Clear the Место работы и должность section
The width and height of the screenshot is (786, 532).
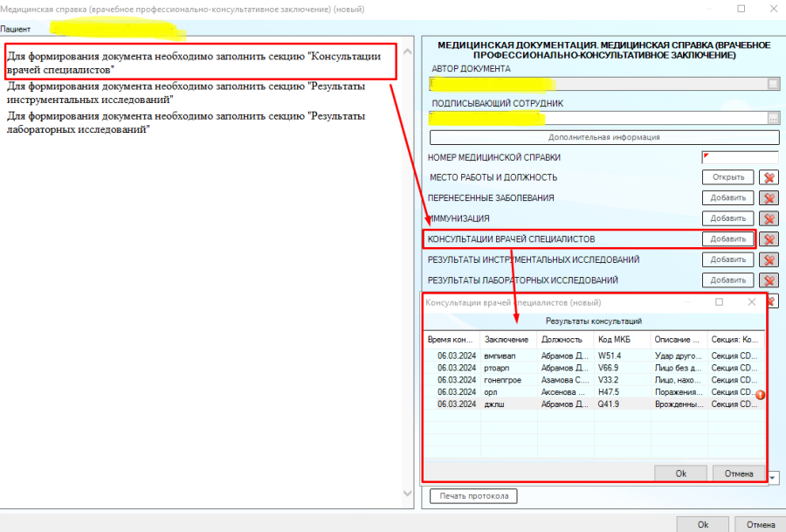coord(769,177)
